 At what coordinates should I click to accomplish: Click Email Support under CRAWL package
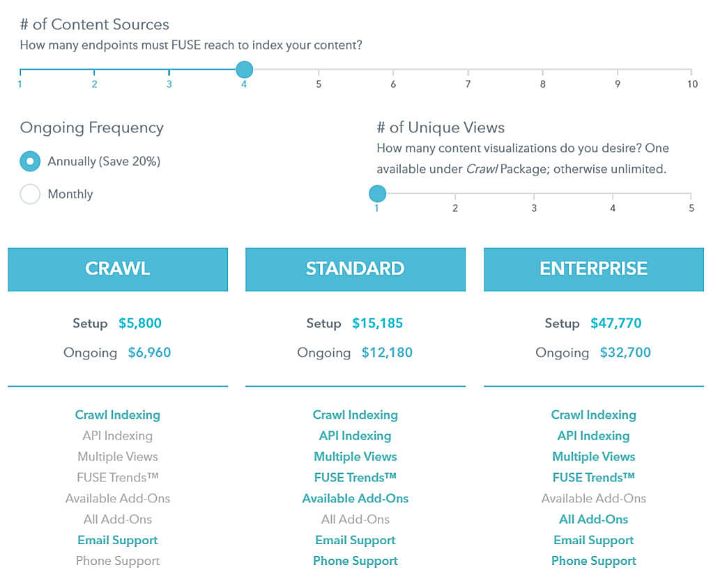click(117, 540)
